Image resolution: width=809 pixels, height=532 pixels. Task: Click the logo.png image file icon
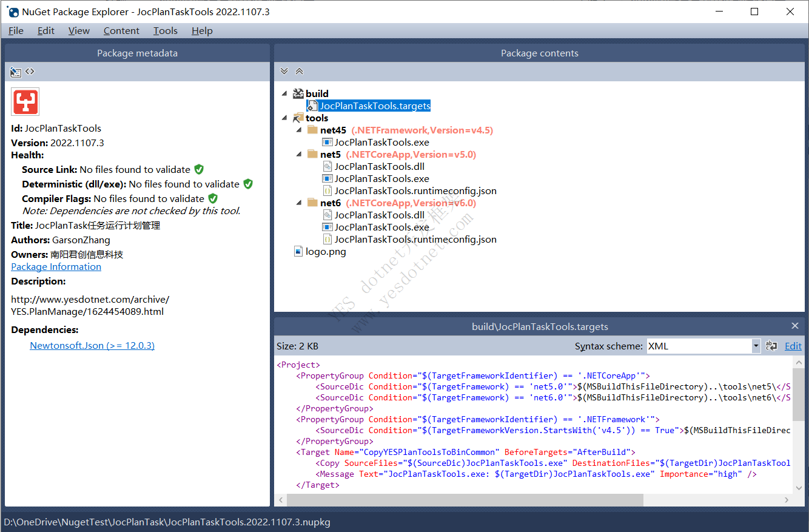click(x=298, y=251)
